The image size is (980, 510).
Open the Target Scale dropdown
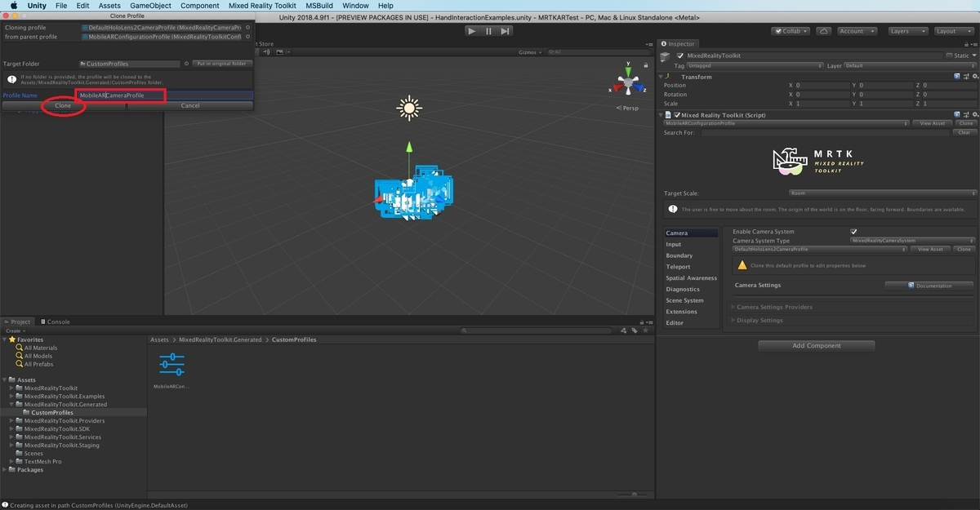(x=882, y=193)
